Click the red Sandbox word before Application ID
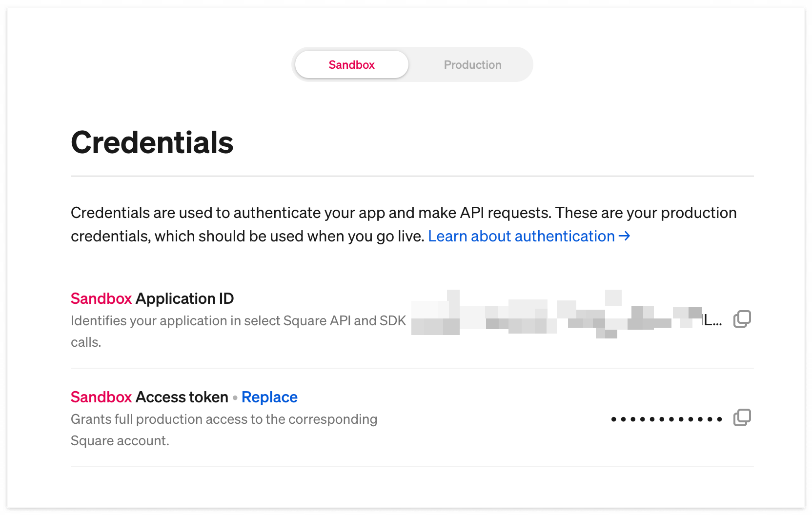 (101, 298)
